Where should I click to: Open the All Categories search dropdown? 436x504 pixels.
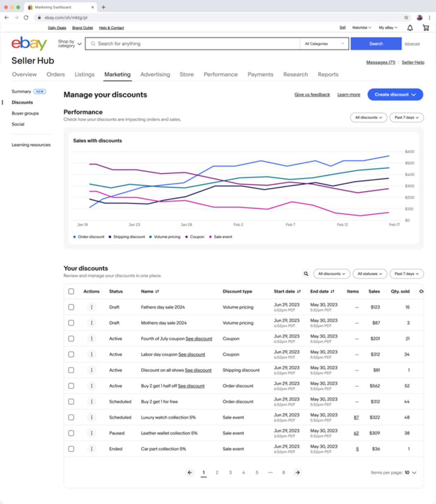click(324, 44)
